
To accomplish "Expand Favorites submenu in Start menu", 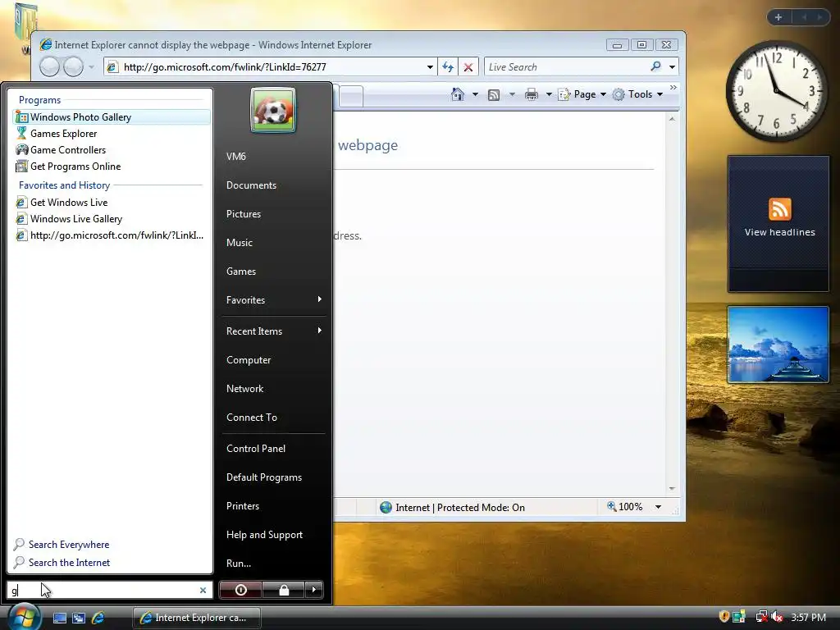I will point(273,300).
